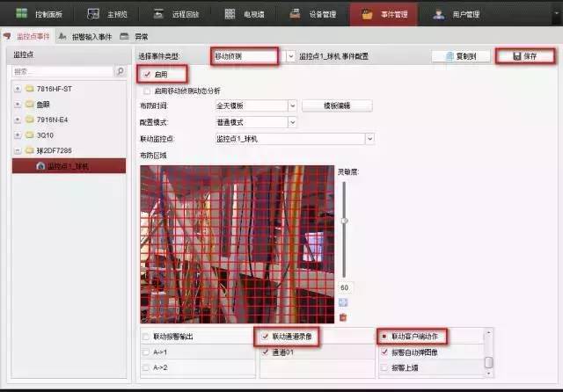Click the search magnifier in 监控点 panel
Screen dimensions: 563x392
120,71
